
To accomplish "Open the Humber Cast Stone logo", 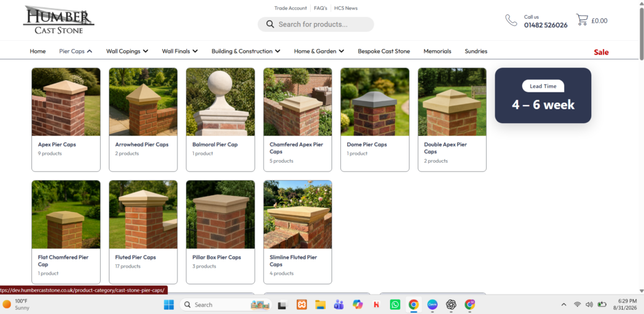I will (59, 19).
